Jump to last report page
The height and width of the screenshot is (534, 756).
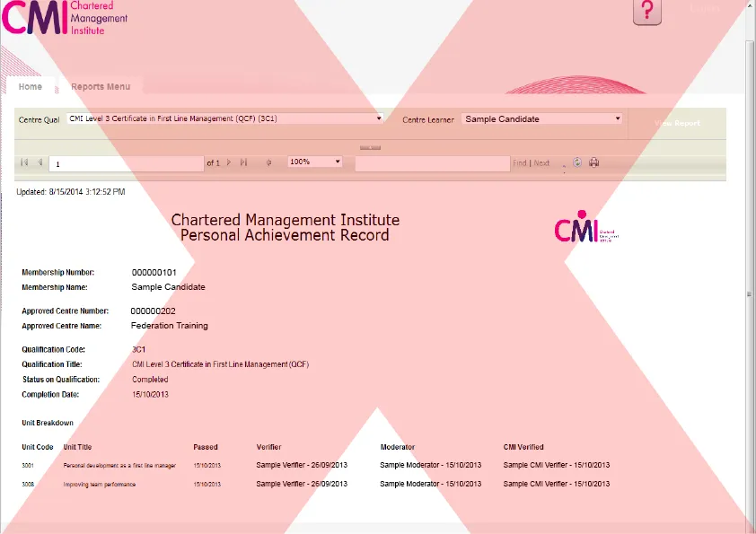point(244,162)
